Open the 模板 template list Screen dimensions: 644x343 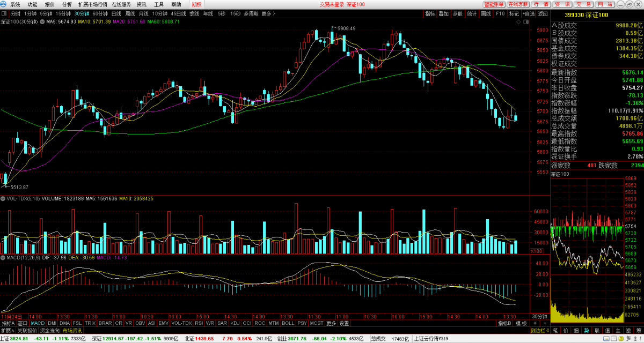point(521,324)
